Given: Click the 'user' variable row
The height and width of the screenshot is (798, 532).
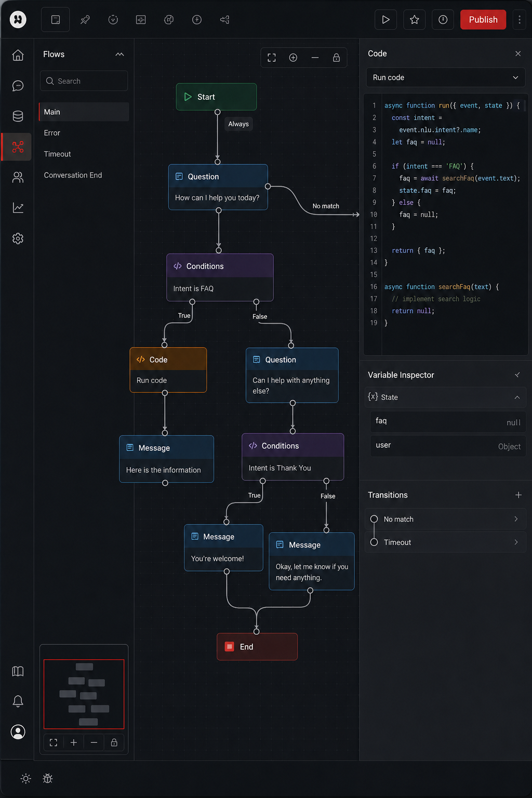Looking at the screenshot, I should (448, 446).
